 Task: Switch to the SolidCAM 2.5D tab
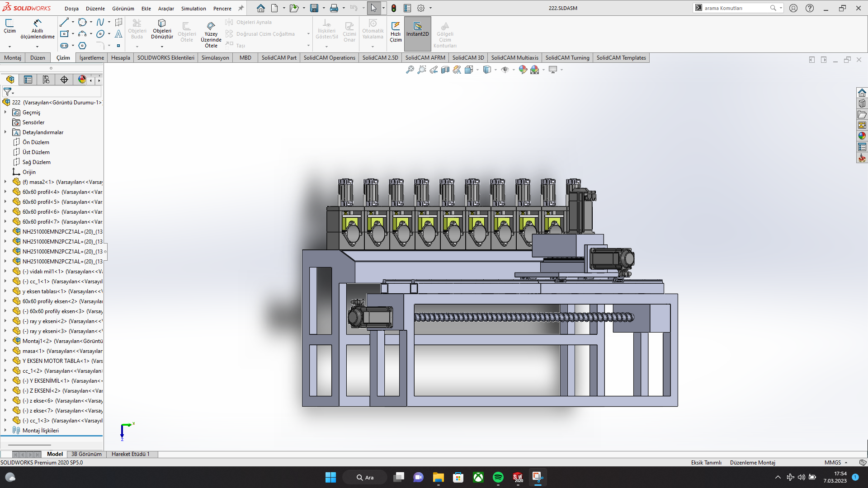tap(380, 57)
